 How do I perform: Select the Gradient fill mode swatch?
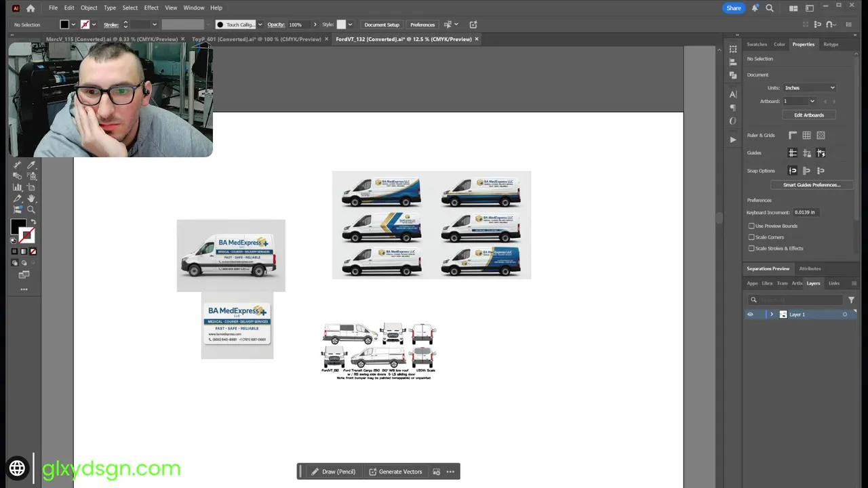(24, 251)
